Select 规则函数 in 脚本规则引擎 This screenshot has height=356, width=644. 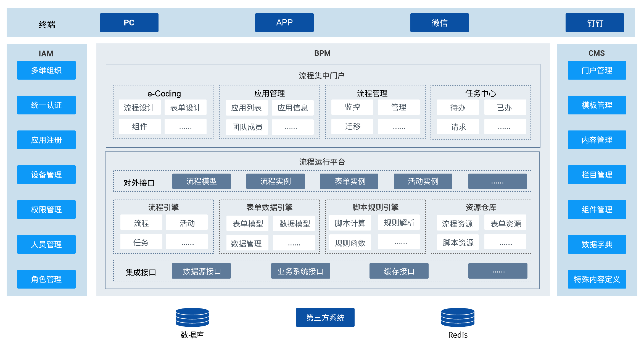[350, 242]
